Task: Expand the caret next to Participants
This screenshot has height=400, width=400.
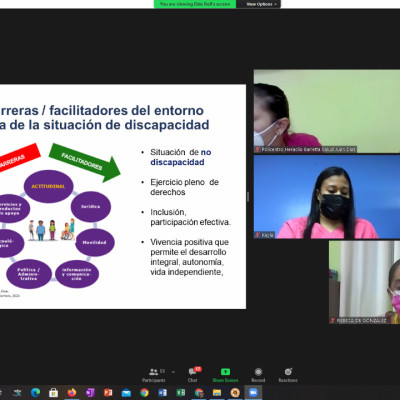Action: pos(173,371)
